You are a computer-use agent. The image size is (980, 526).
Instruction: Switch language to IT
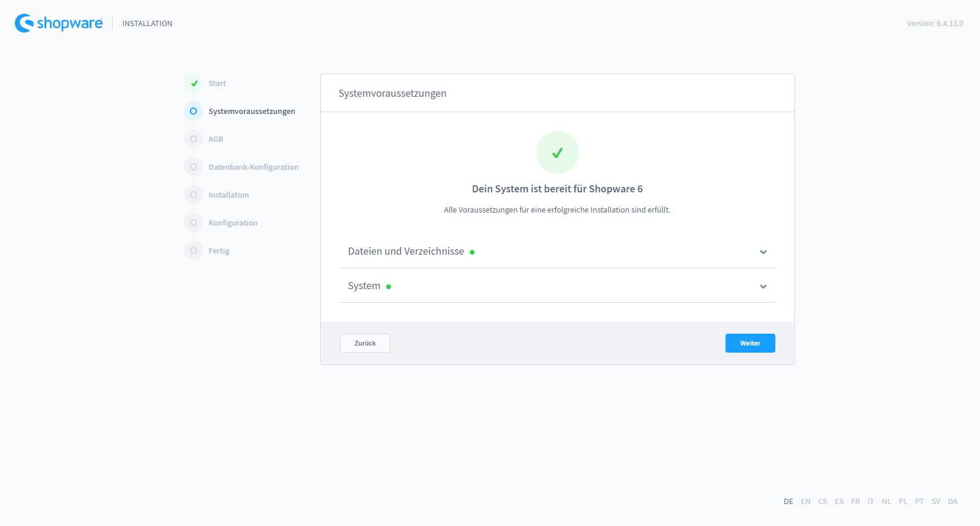[871, 502]
